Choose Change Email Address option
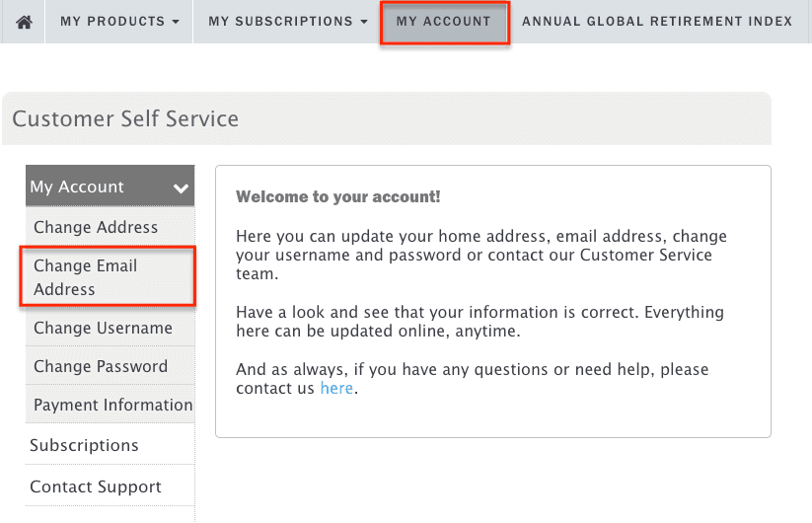812x523 pixels. coord(109,277)
